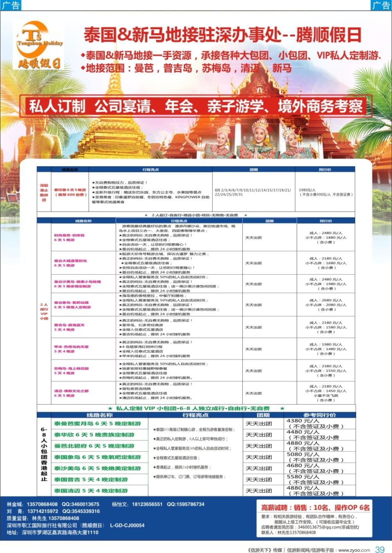The width and height of the screenshot is (392, 553).
Task: Click the 4380元/人 price
Action: tap(303, 421)
